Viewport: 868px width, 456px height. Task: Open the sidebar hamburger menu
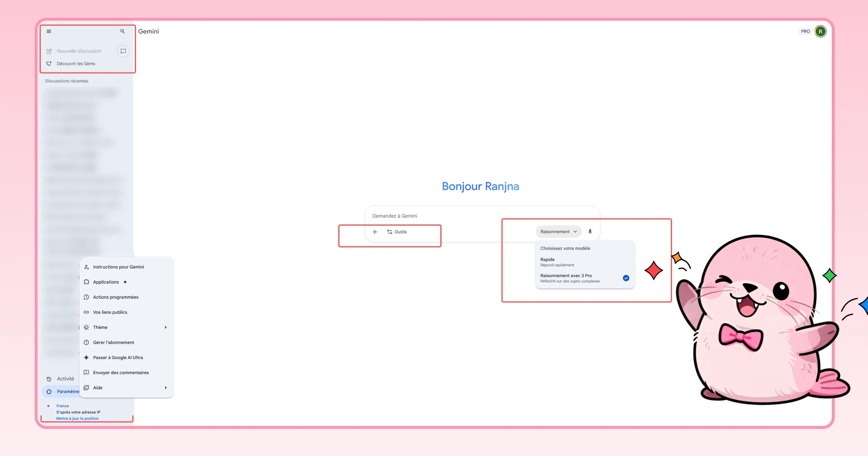tap(49, 31)
